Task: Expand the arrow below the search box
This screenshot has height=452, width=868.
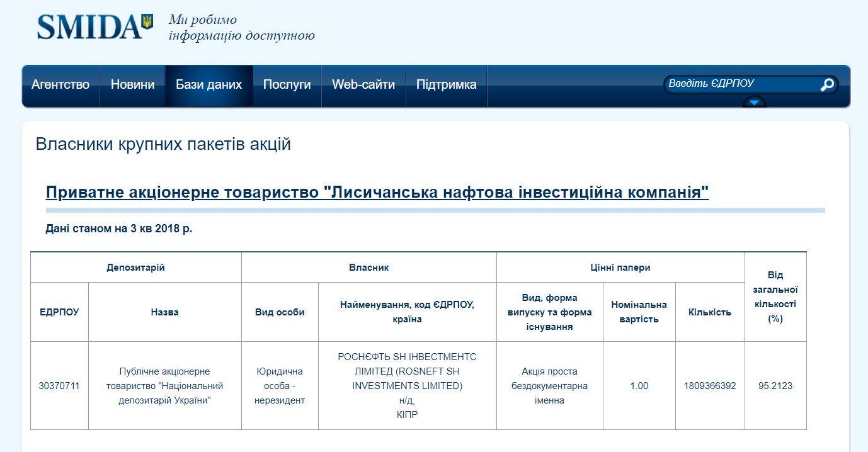Action: pos(755,102)
